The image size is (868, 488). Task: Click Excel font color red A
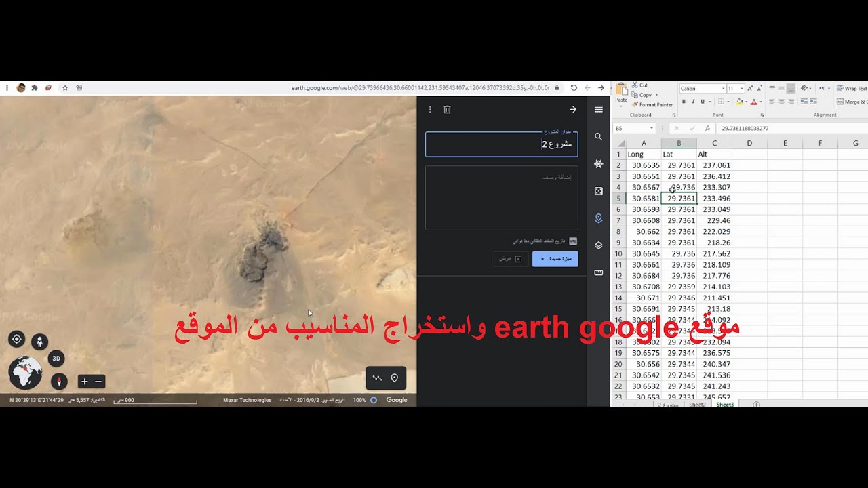tap(753, 102)
